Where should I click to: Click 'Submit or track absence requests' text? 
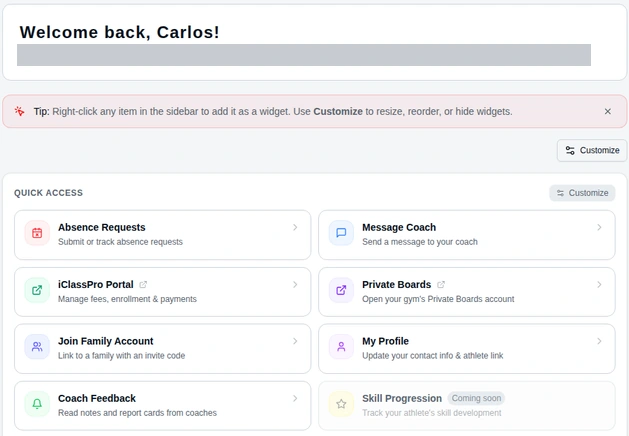click(x=120, y=242)
